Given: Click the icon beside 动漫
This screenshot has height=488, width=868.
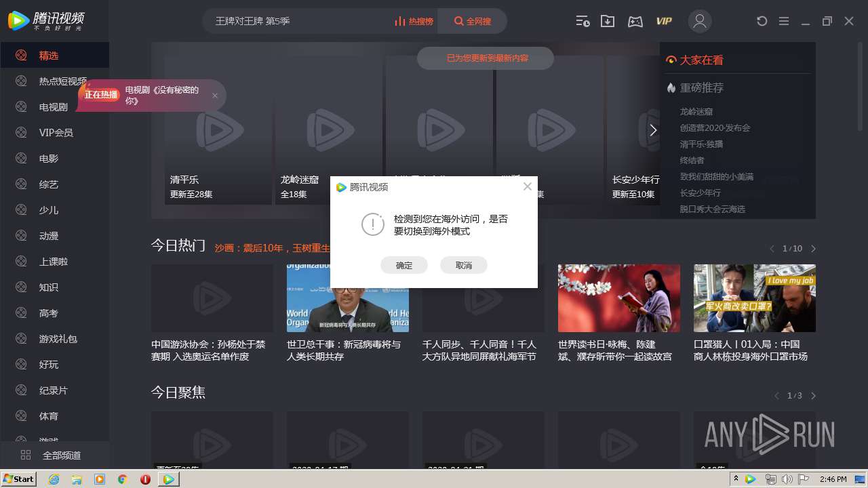Looking at the screenshot, I should click(21, 236).
